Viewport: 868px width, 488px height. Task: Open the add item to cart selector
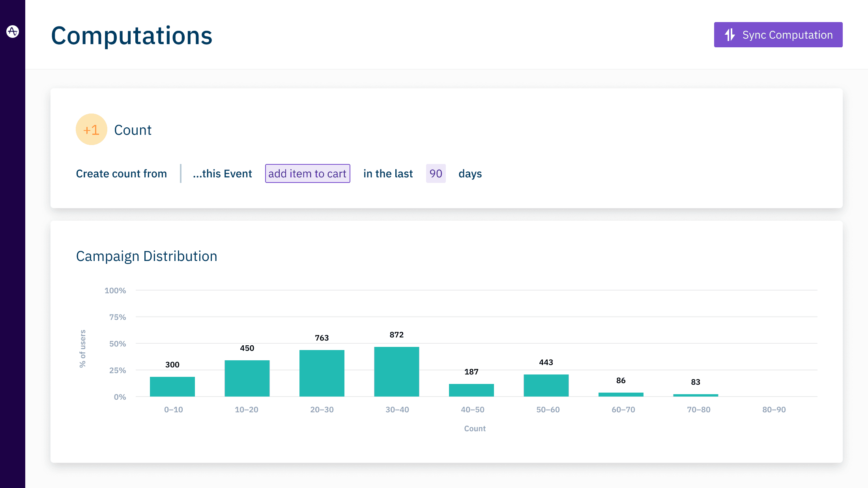(307, 173)
